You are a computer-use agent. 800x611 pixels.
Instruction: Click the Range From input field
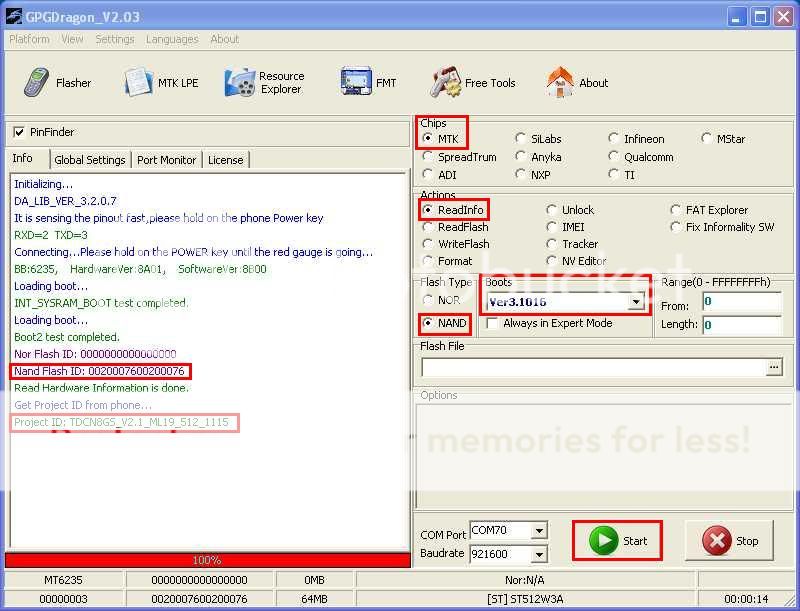pyautogui.click(x=742, y=302)
